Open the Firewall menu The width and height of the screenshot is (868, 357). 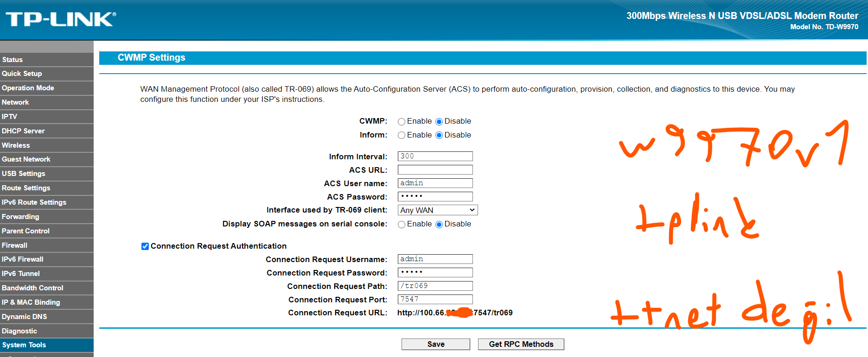[46, 245]
